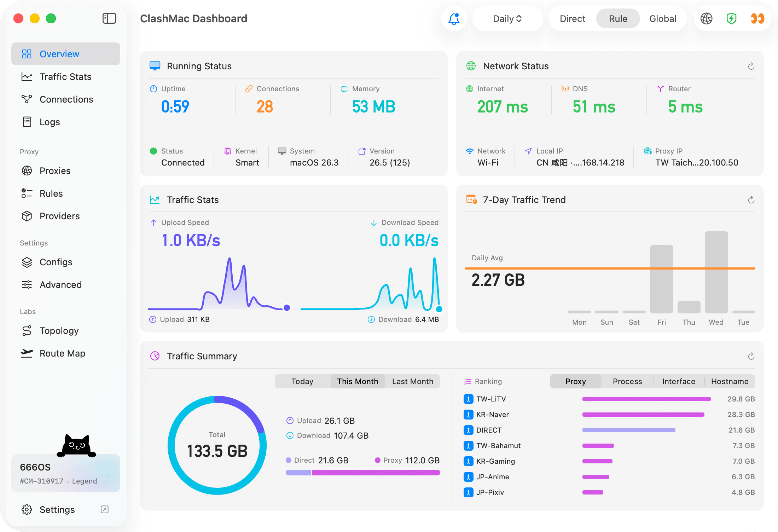
Task: Open the Providers page
Action: click(66, 216)
